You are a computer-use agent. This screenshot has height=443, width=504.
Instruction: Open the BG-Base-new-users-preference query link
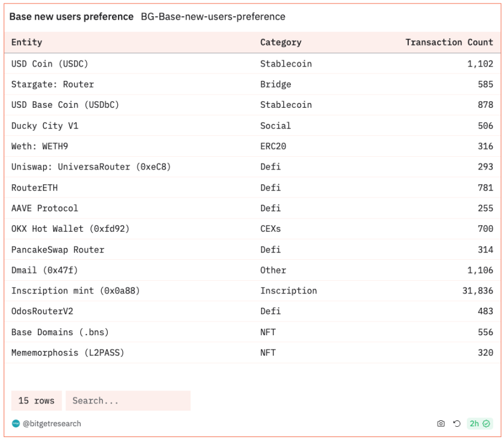213,17
